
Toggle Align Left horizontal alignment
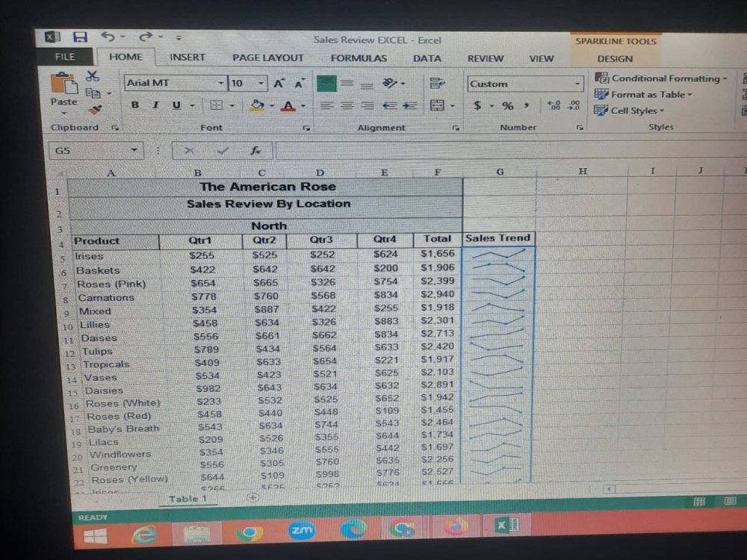click(x=327, y=106)
